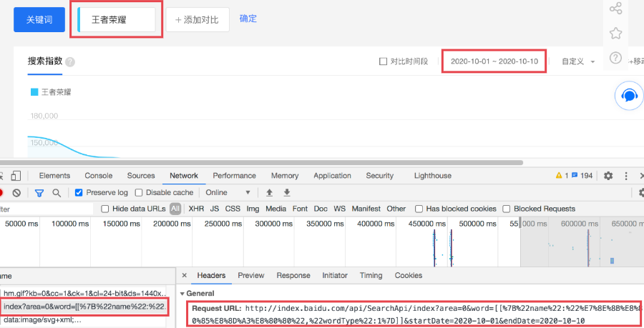Screen dimensions: 644x328
Task: Open the date range 2020-10-01 ~ 2020-10-10 picker
Action: point(494,61)
